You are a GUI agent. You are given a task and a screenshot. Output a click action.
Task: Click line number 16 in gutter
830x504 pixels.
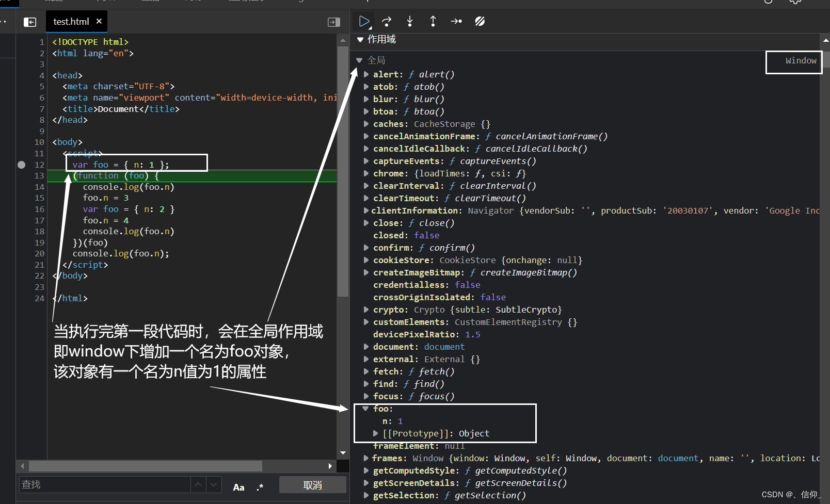pos(39,209)
